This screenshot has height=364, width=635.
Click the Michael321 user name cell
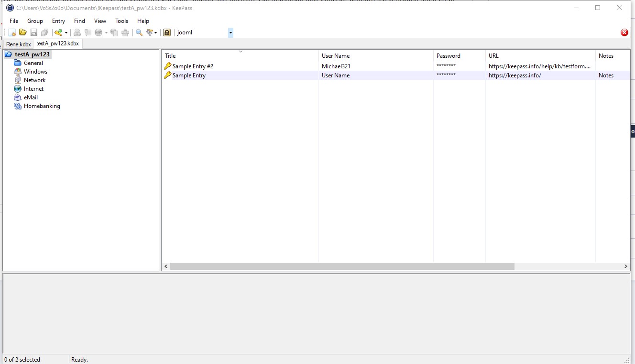[x=336, y=66]
